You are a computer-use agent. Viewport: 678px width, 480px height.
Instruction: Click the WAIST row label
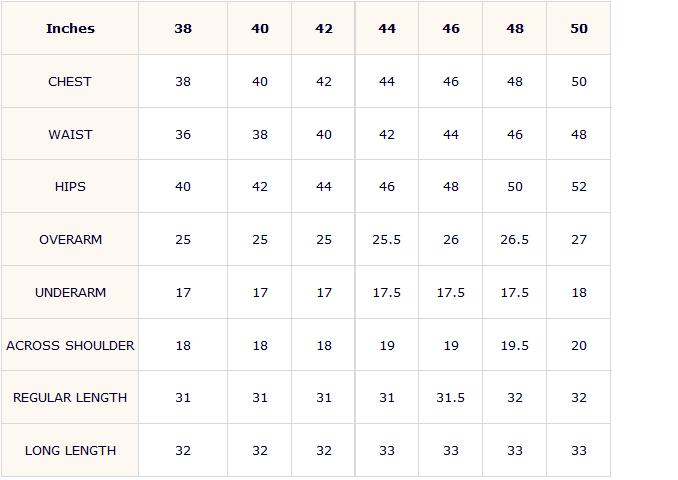tap(70, 134)
